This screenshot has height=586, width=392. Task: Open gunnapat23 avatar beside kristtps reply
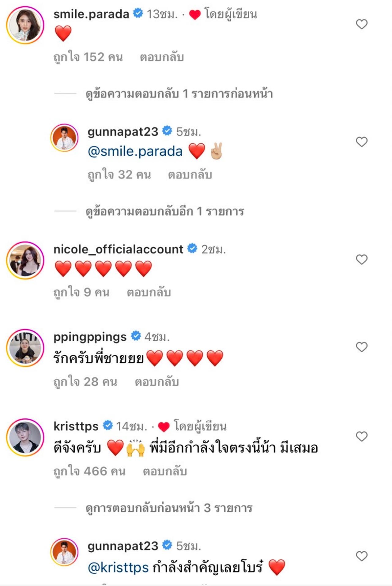[x=64, y=552]
